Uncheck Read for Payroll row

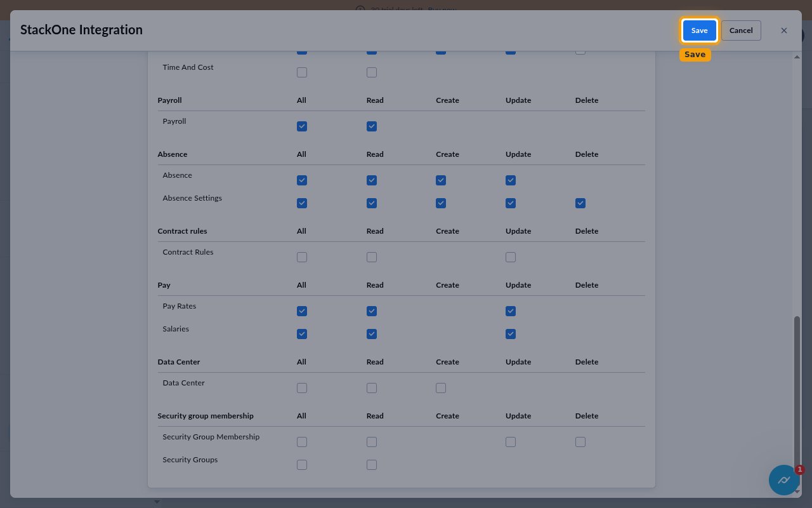(372, 126)
